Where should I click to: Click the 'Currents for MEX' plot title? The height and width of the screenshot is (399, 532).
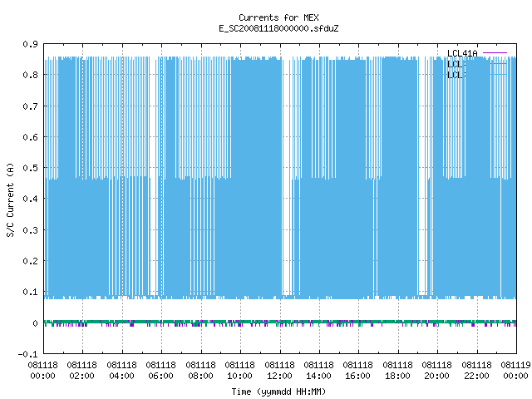pyautogui.click(x=278, y=17)
